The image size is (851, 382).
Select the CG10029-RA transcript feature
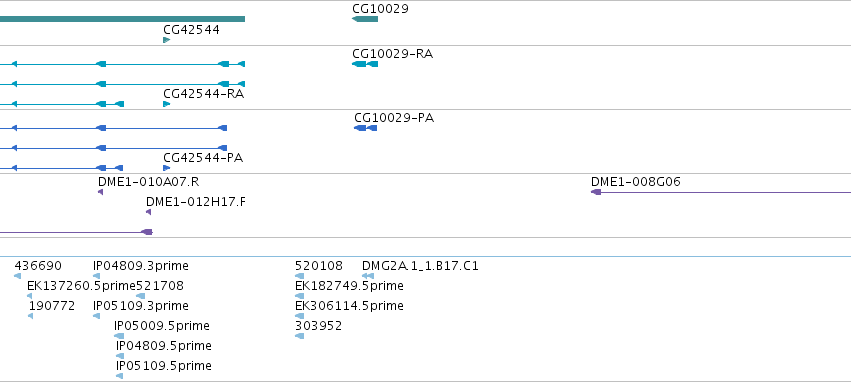[365, 64]
